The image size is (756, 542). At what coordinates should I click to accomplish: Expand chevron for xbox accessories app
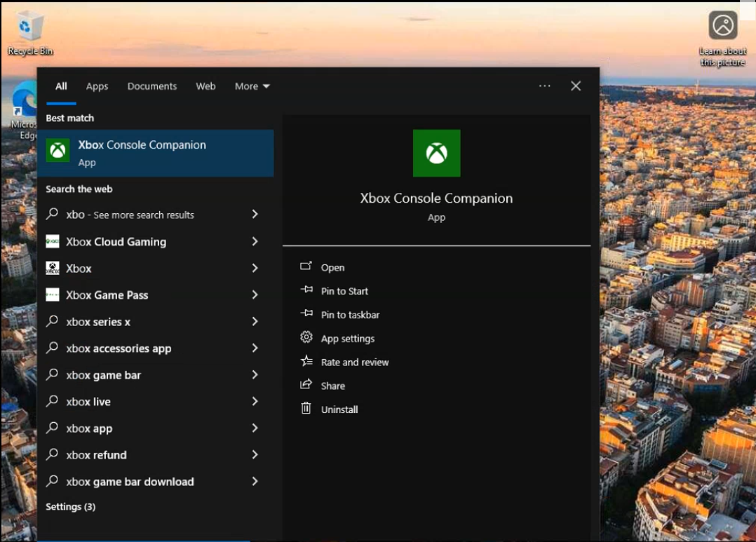coord(255,348)
